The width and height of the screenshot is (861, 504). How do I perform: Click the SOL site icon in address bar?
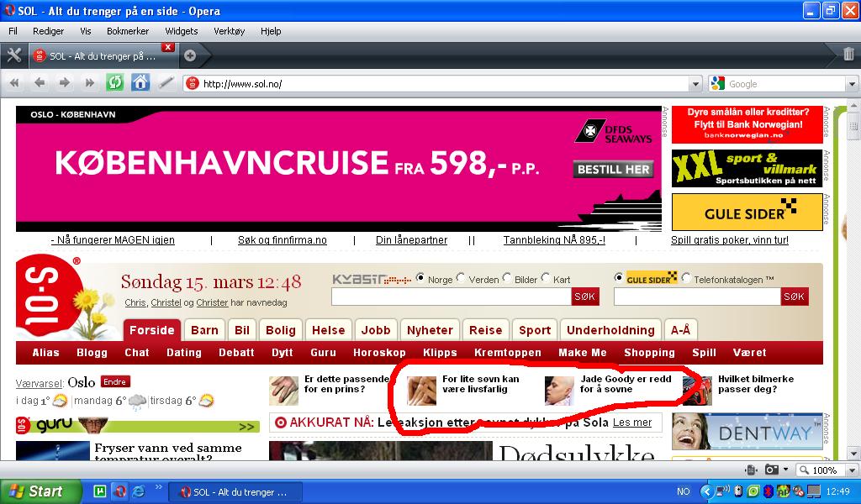coord(193,83)
